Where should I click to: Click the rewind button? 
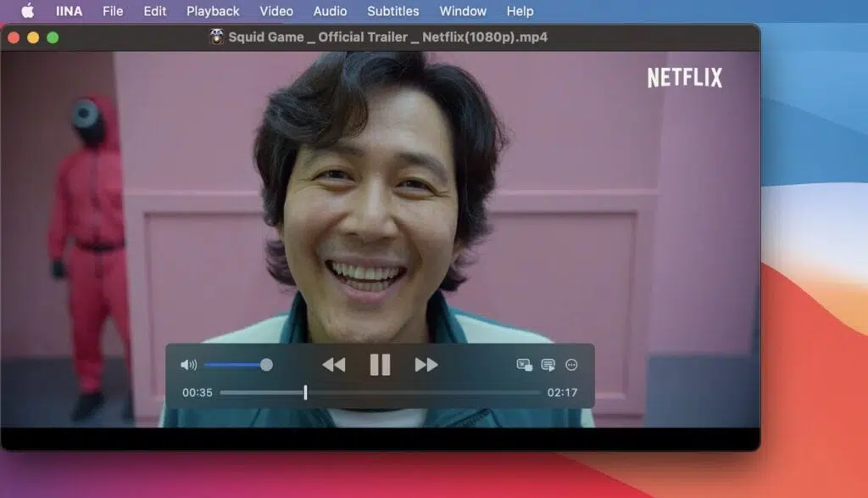(x=334, y=365)
